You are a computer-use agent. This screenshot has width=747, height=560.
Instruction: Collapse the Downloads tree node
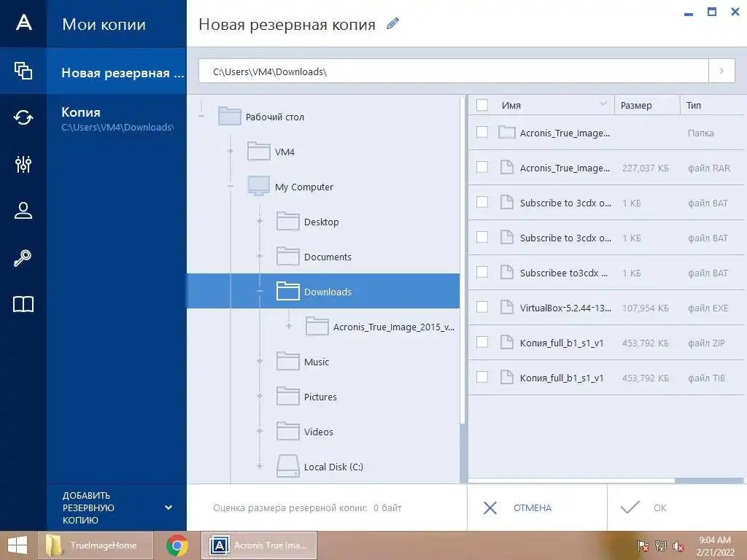260,291
